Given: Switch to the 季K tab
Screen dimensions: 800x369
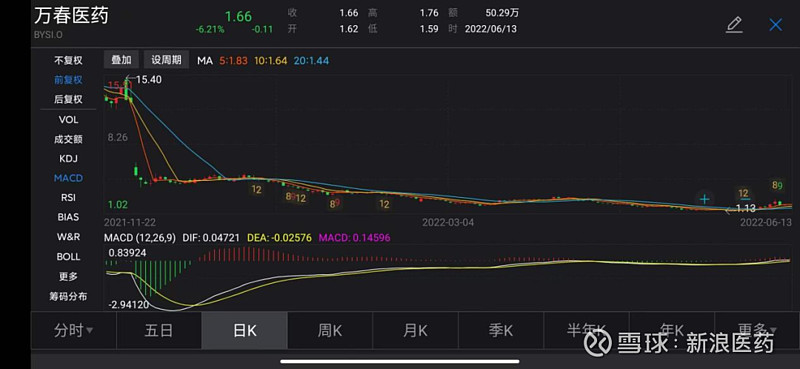Looking at the screenshot, I should coord(501,330).
